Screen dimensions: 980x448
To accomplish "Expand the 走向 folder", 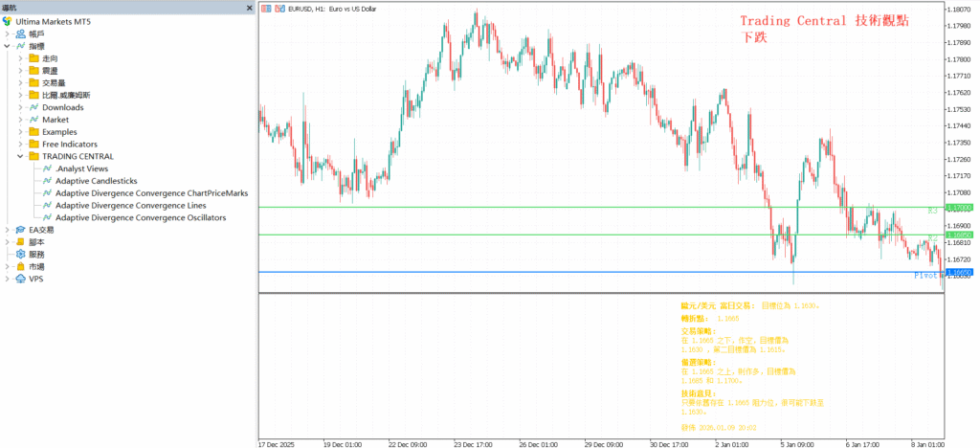I will [21, 58].
